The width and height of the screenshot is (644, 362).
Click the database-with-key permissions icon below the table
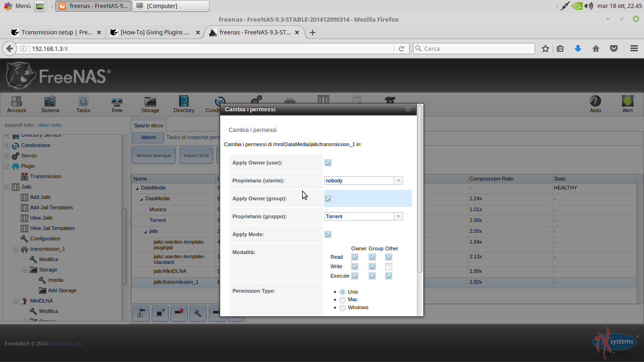tap(141, 313)
